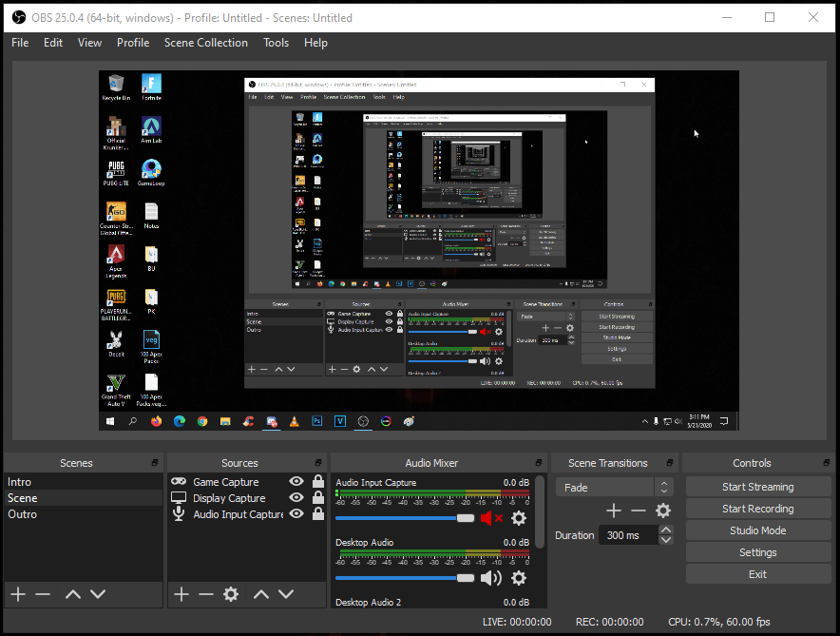The height and width of the screenshot is (636, 840).
Task: Adjust the Desktop Audio volume slider
Action: point(466,577)
